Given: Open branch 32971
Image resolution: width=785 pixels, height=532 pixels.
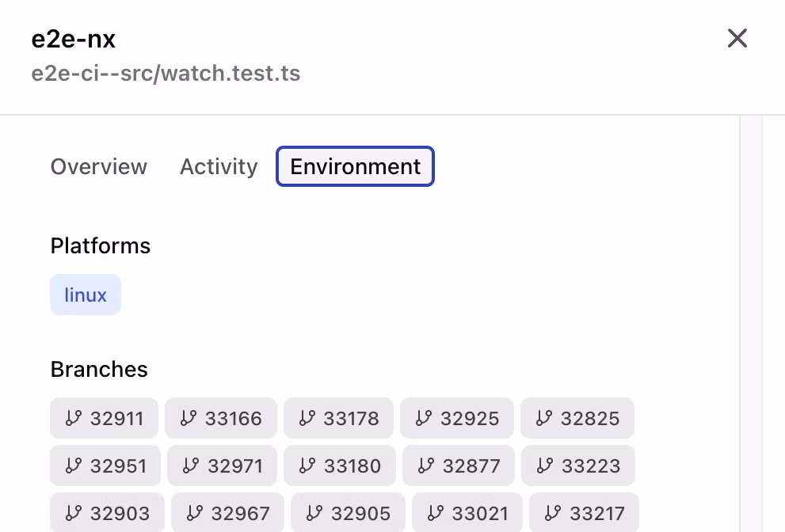Looking at the screenshot, I should [x=222, y=465].
